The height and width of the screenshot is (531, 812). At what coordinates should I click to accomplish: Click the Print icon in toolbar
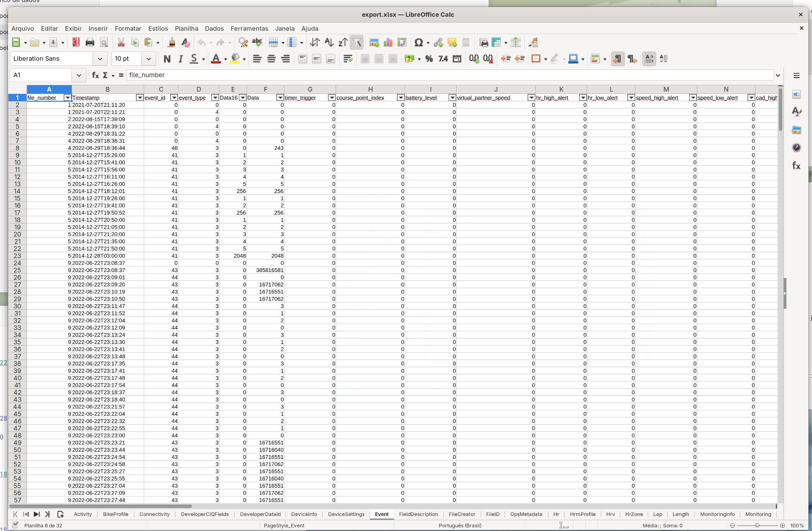pyautogui.click(x=90, y=42)
